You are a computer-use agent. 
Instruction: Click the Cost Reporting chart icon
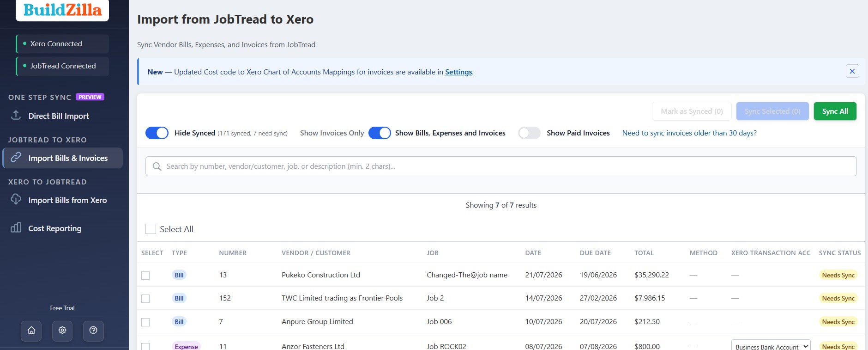[x=16, y=228]
